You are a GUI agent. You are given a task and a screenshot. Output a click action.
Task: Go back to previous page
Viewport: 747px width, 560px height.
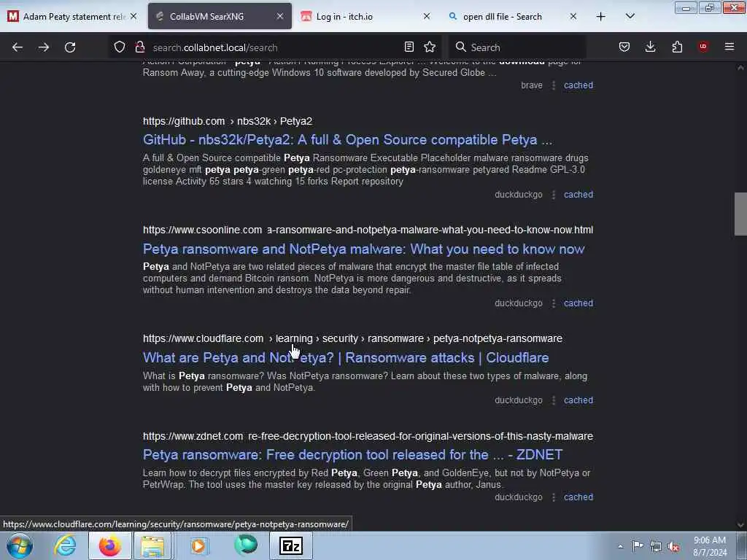pyautogui.click(x=18, y=47)
